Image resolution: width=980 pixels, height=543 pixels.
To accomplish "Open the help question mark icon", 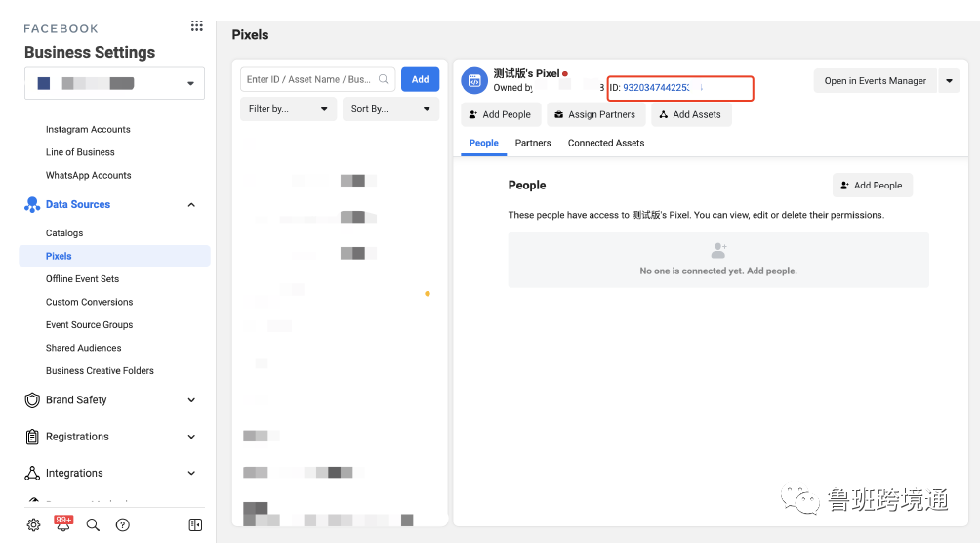I will tap(123, 524).
